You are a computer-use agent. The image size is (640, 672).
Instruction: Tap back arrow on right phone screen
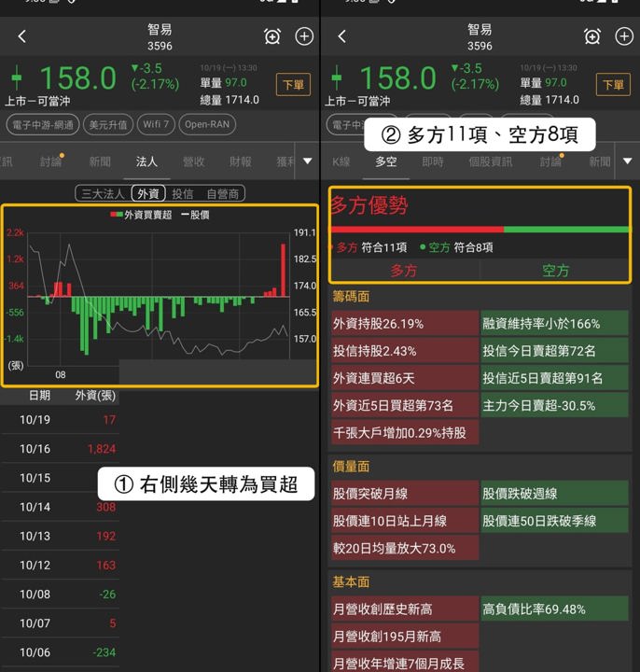pyautogui.click(x=341, y=36)
